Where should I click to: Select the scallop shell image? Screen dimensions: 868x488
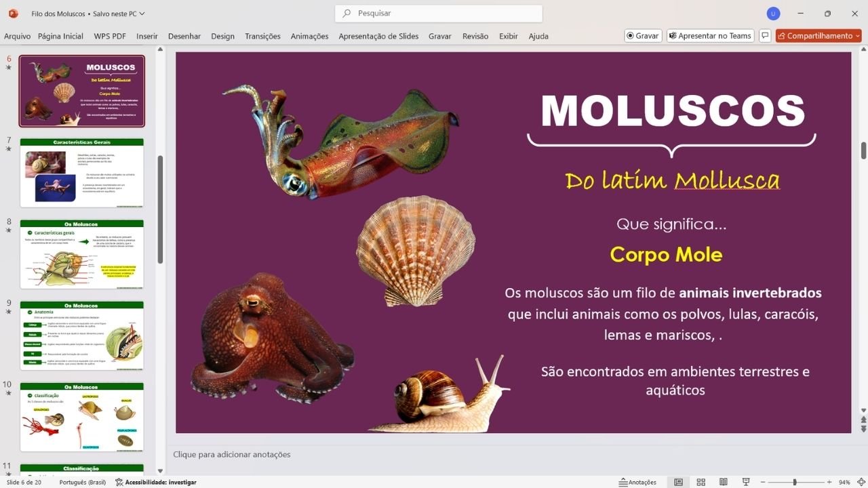click(416, 251)
